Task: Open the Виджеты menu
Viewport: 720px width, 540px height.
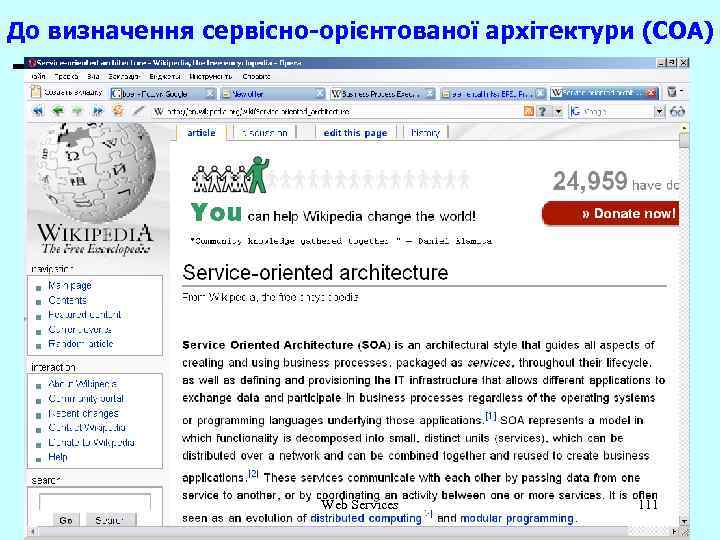Action: [x=164, y=77]
